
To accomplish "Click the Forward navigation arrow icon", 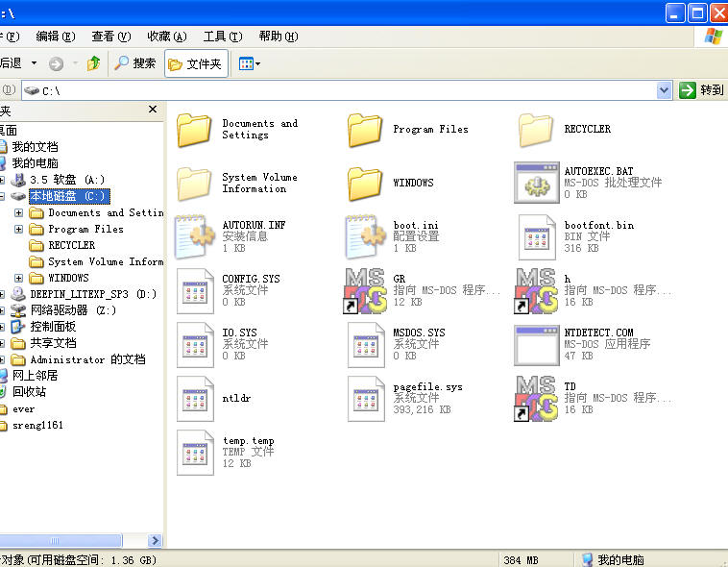I will [56, 63].
